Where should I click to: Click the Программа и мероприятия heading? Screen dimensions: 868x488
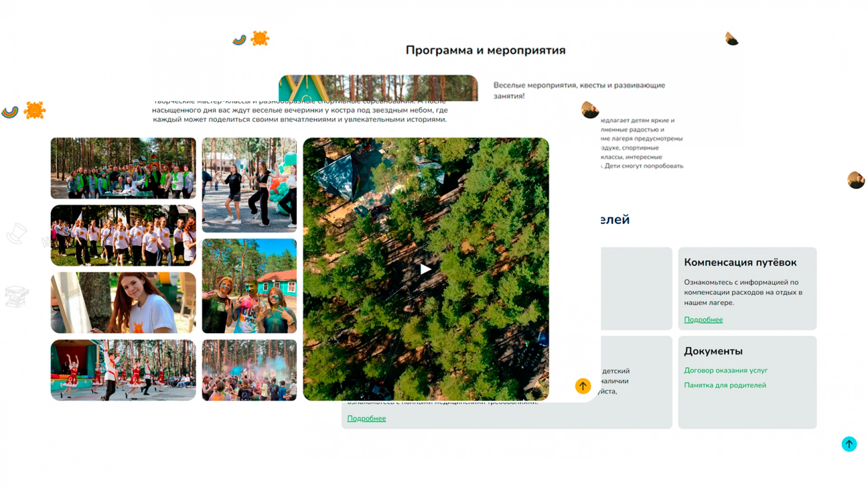pyautogui.click(x=486, y=50)
